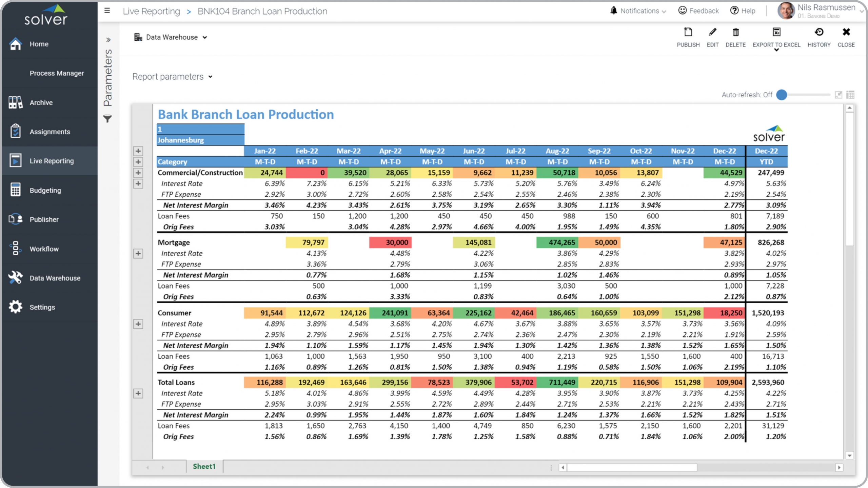Click the grid view icon near Auto-refresh
Screen dimensions: 868x488
850,95
